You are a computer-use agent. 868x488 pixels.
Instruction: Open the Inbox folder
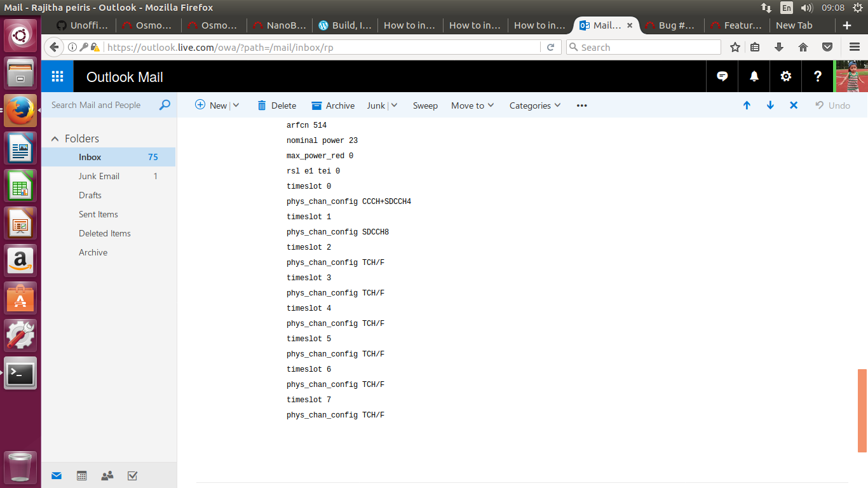(x=109, y=157)
